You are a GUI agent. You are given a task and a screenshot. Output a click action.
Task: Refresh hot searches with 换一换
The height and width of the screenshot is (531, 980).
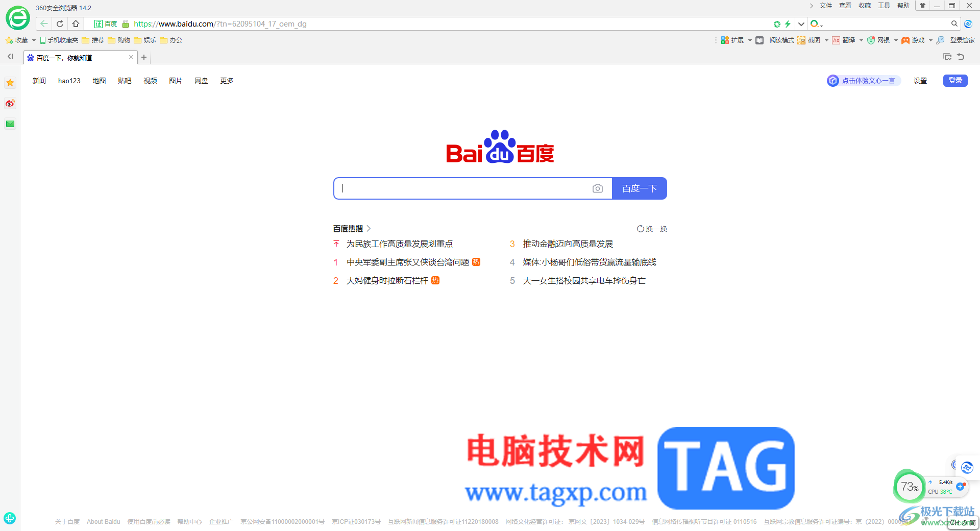pyautogui.click(x=652, y=229)
